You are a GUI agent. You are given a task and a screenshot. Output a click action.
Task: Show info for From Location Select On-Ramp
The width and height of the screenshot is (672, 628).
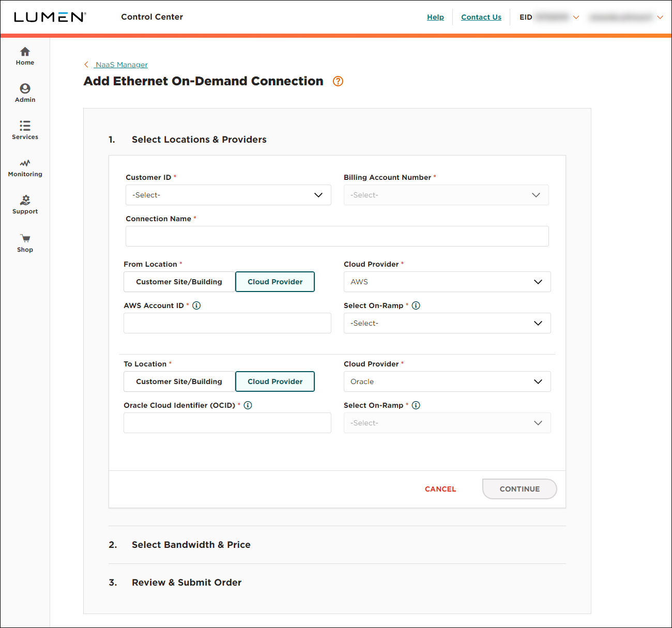click(x=416, y=305)
